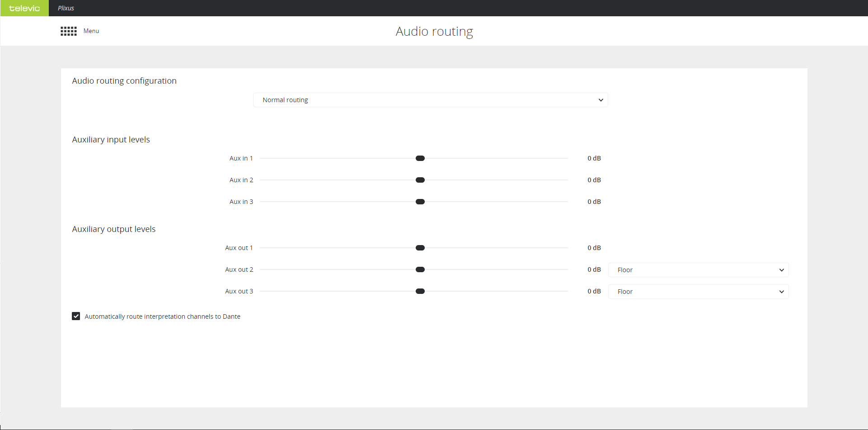Click the Aux out 1 slider handle
This screenshot has width=868, height=430.
420,248
